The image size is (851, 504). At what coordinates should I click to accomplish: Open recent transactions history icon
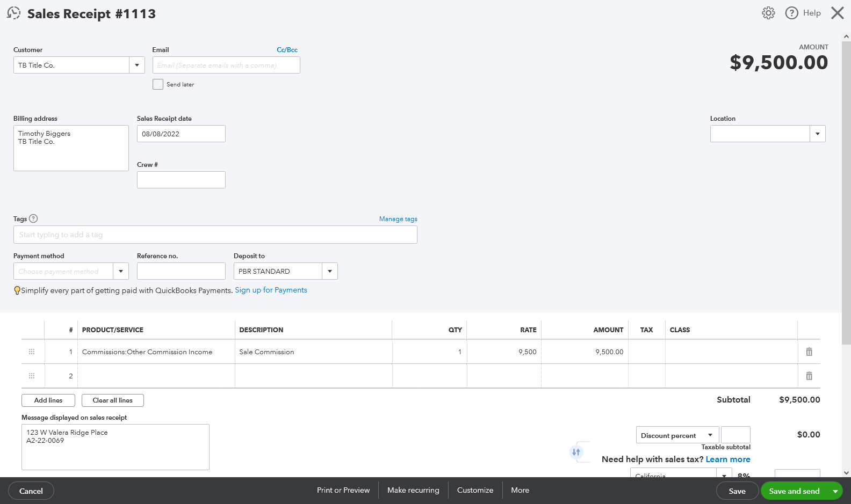point(14,13)
